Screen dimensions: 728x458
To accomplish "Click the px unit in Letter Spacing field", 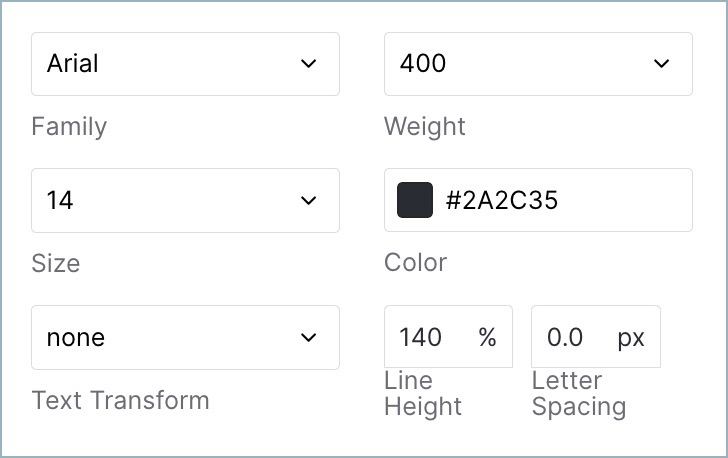I will (x=631, y=339).
